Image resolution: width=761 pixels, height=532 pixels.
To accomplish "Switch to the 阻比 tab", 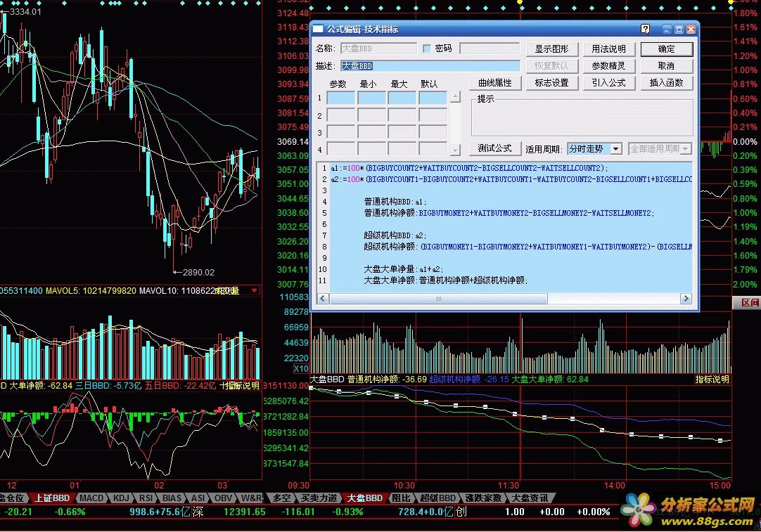I will 401,498.
